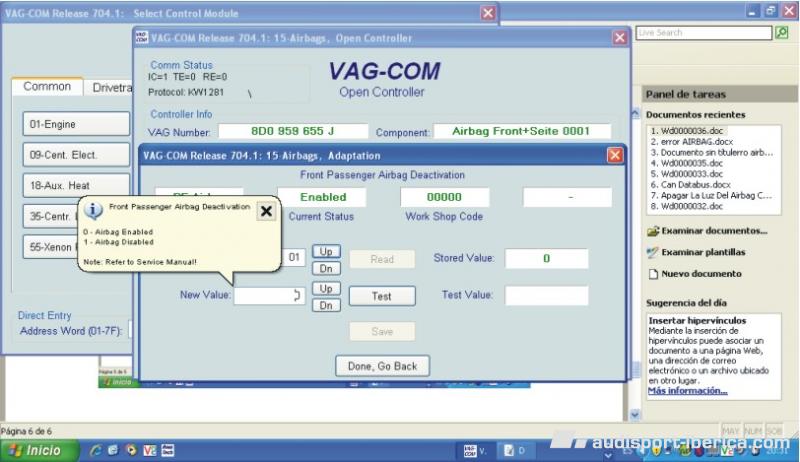Click the 55-Xenon module button

tap(51, 247)
